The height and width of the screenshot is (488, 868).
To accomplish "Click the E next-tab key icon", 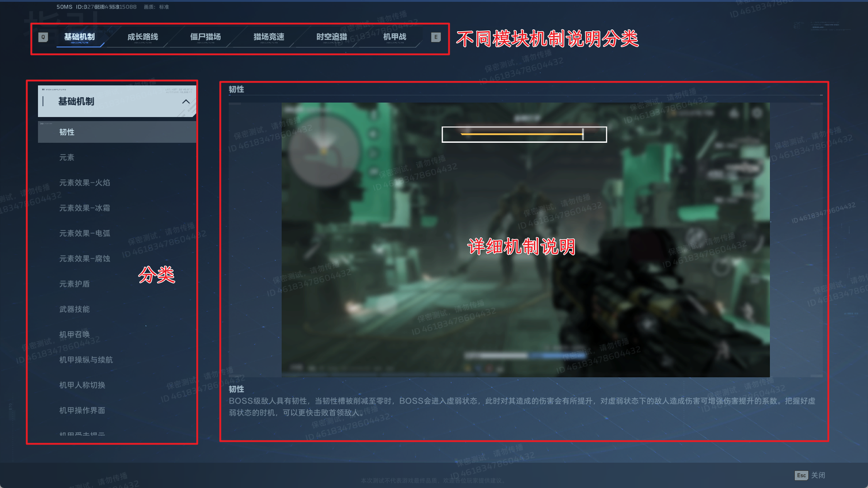I will pyautogui.click(x=436, y=37).
